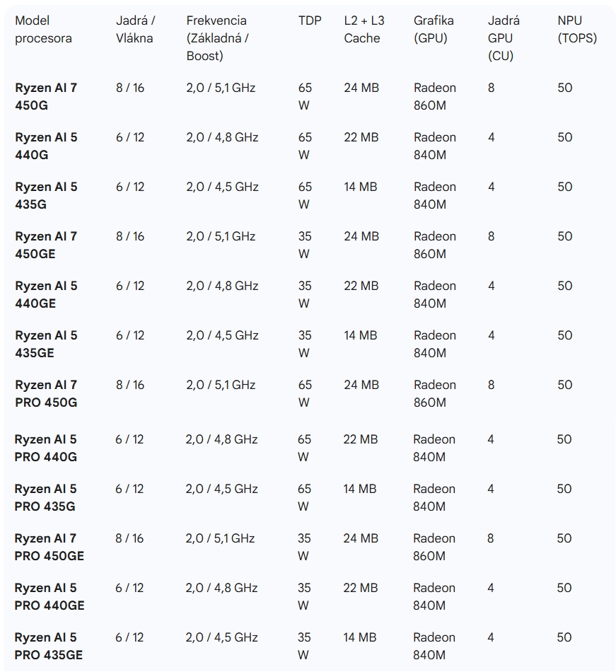Click the Ryzen AI 5 435GE model name

(x=46, y=344)
